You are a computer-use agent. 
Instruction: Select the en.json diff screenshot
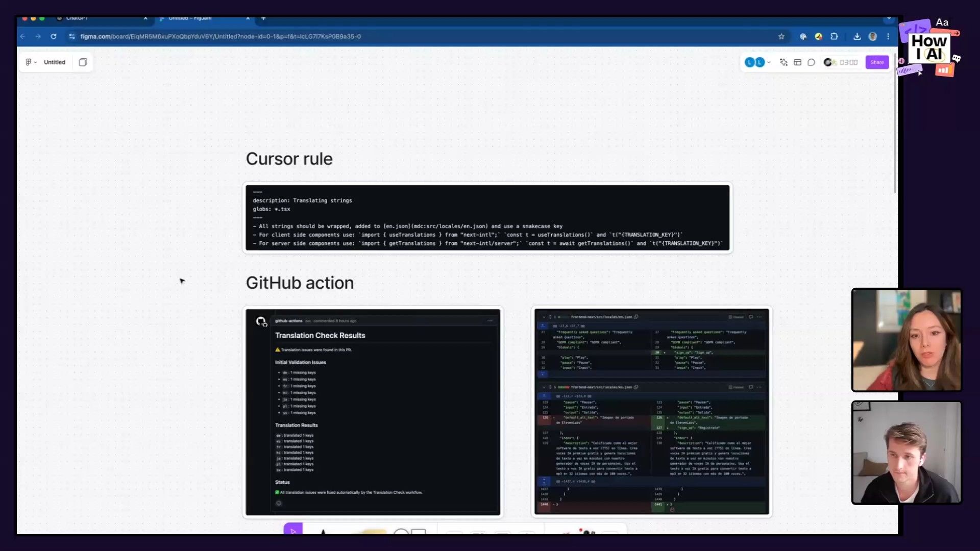[x=651, y=412]
